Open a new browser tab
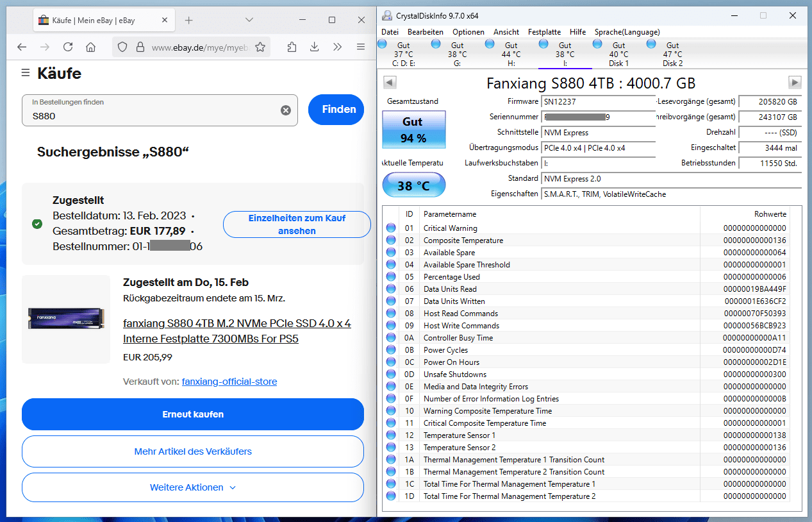Image resolution: width=812 pixels, height=522 pixels. (x=188, y=21)
